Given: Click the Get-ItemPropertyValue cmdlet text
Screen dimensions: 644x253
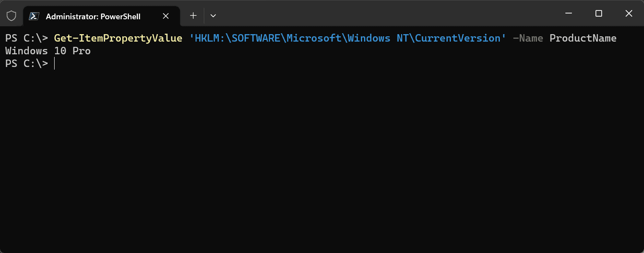Looking at the screenshot, I should 118,38.
